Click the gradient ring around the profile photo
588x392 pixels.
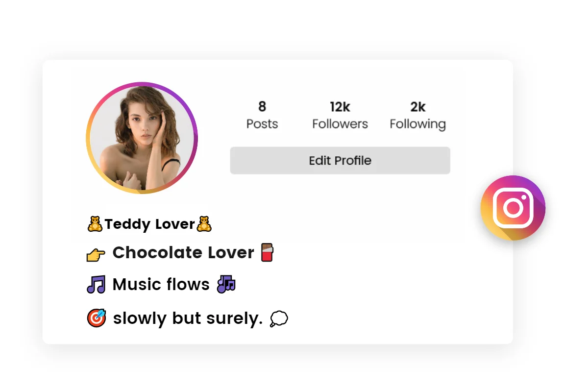[x=142, y=85]
